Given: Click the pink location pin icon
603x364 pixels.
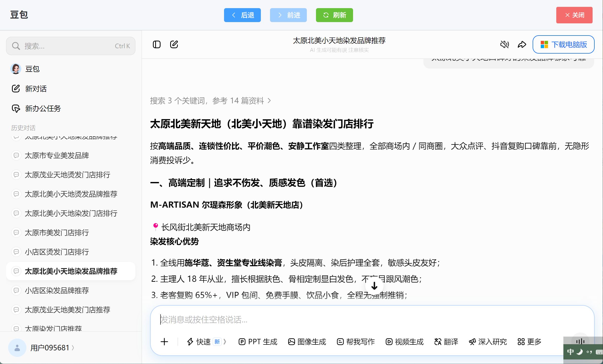Looking at the screenshot, I should [155, 227].
